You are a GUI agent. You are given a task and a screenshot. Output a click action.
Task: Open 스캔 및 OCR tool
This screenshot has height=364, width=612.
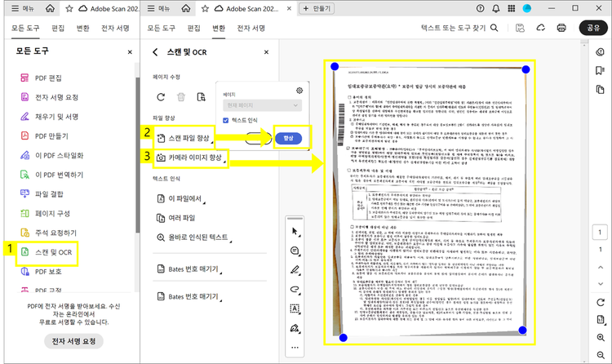tap(46, 252)
